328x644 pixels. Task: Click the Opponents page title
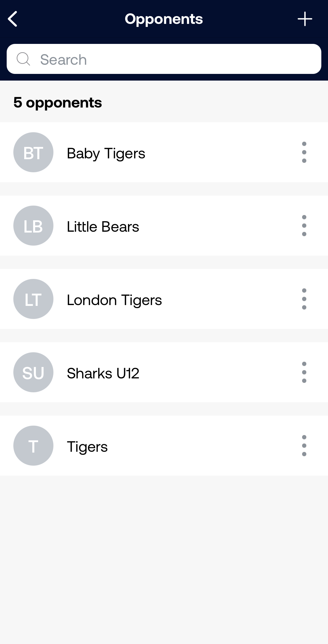point(164,19)
